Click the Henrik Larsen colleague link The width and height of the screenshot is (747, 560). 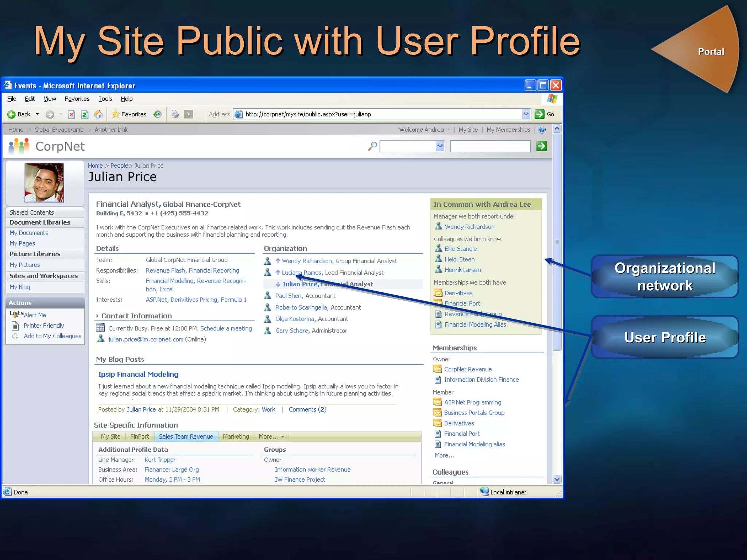click(462, 270)
